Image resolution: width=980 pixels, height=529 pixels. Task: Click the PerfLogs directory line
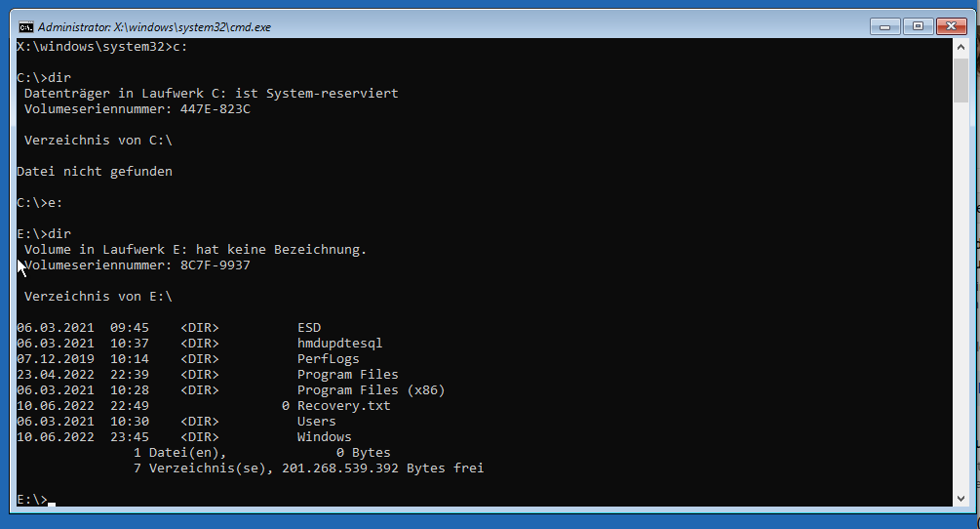pyautogui.click(x=328, y=359)
